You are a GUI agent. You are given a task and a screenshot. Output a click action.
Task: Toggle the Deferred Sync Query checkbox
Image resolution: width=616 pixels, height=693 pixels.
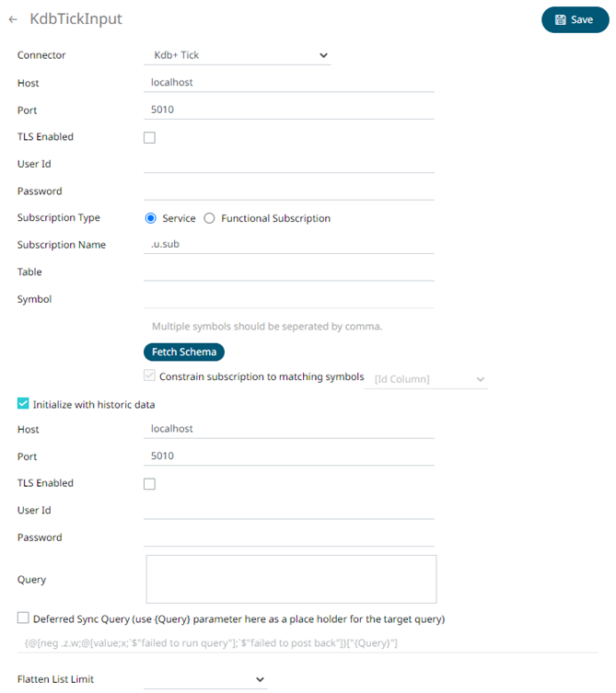[x=23, y=618]
